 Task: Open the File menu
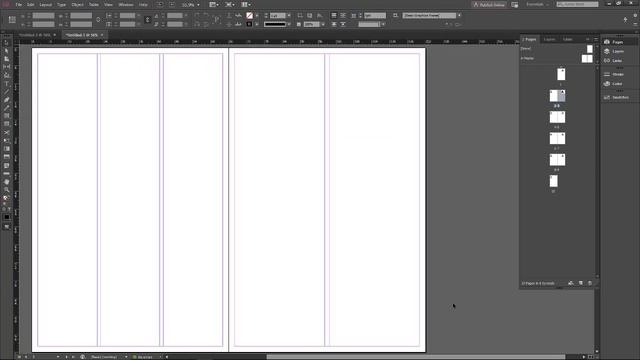pos(18,5)
